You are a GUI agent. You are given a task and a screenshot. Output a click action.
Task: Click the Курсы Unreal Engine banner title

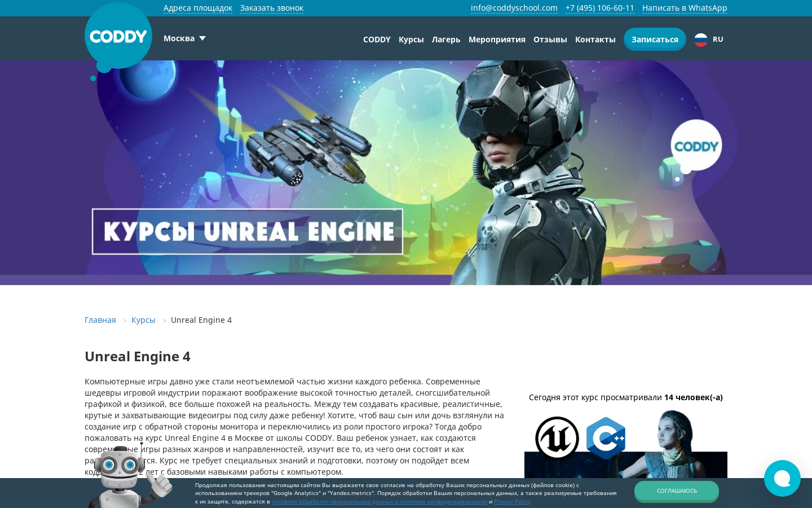click(x=248, y=231)
